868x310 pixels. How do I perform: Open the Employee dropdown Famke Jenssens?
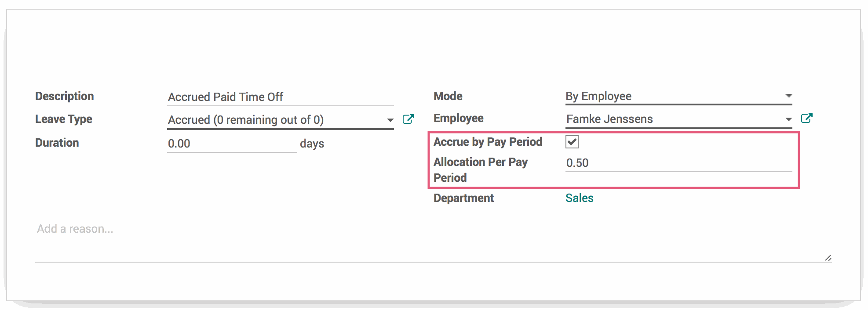pyautogui.click(x=679, y=119)
